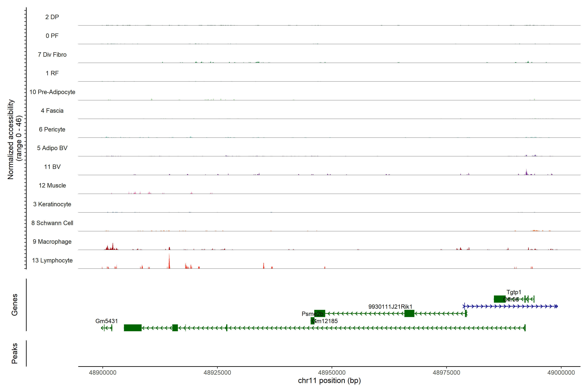Click the 7 Div Fibro track label
Image resolution: width=588 pixels, height=392 pixels.
(x=52, y=55)
